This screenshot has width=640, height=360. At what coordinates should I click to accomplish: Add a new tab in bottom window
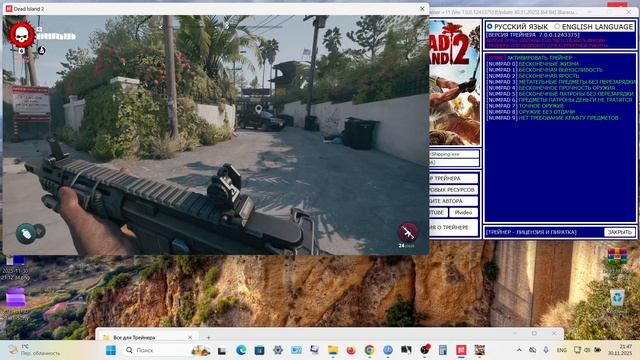(208, 338)
